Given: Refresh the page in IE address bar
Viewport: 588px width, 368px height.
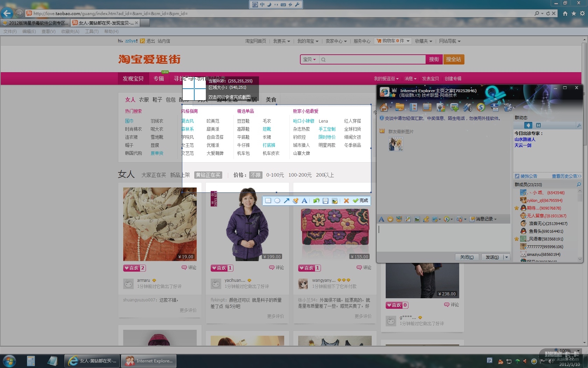Looking at the screenshot, I should (548, 13).
